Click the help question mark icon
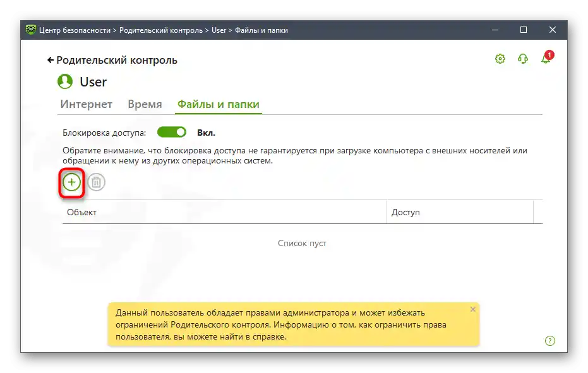 (549, 341)
